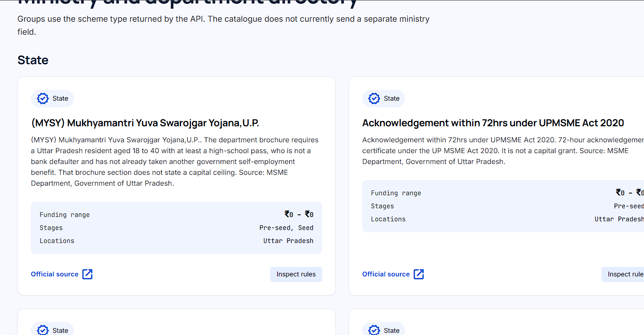Click "Uttar Pradesh" location value in the MYSY card

click(288, 241)
